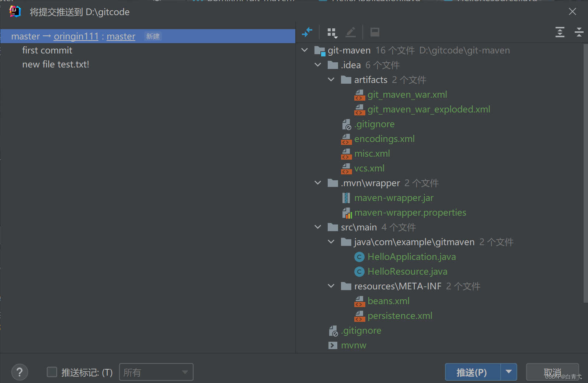Open the Group By toolbar icon
This screenshot has width=588, height=383.
pyautogui.click(x=333, y=33)
